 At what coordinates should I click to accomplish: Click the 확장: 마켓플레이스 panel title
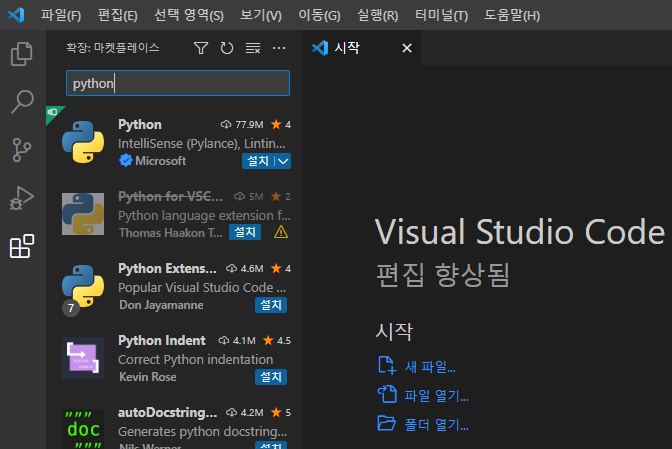click(112, 48)
